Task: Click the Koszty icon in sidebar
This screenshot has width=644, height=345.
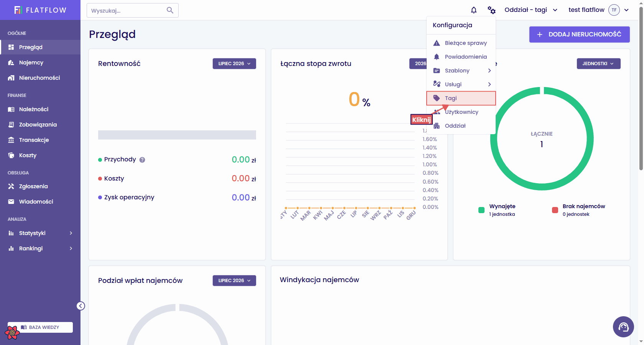Action: coord(11,155)
